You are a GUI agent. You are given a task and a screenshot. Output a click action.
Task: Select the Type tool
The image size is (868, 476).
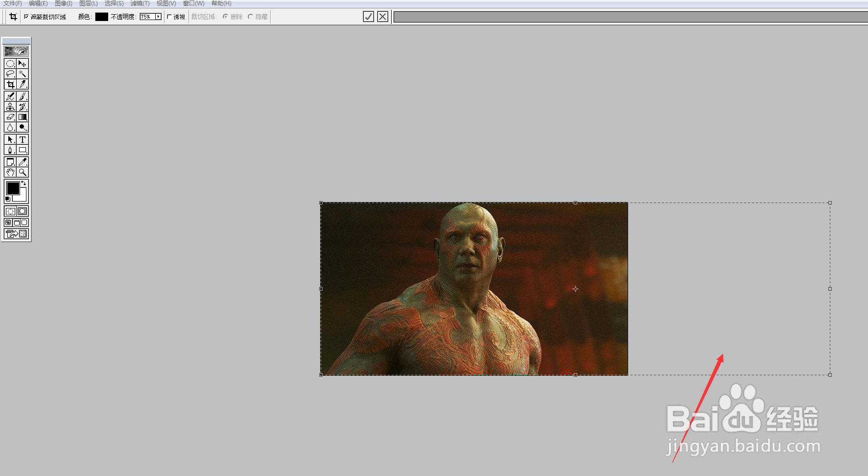[x=23, y=139]
